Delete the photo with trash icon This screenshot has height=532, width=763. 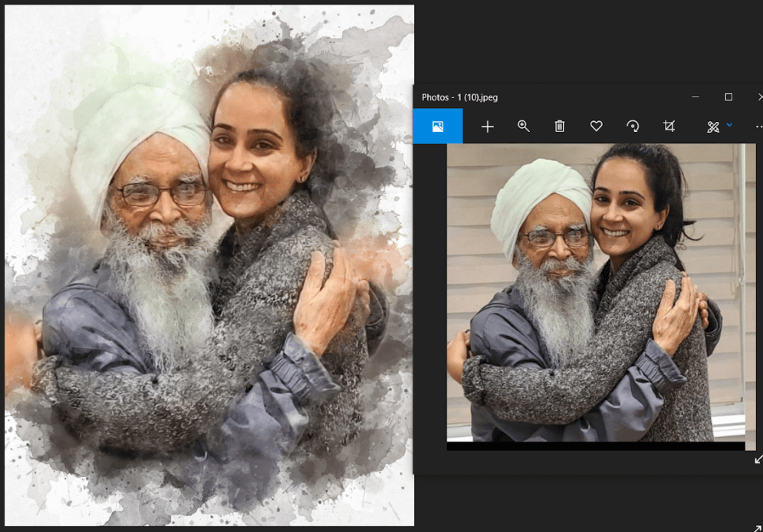click(560, 126)
